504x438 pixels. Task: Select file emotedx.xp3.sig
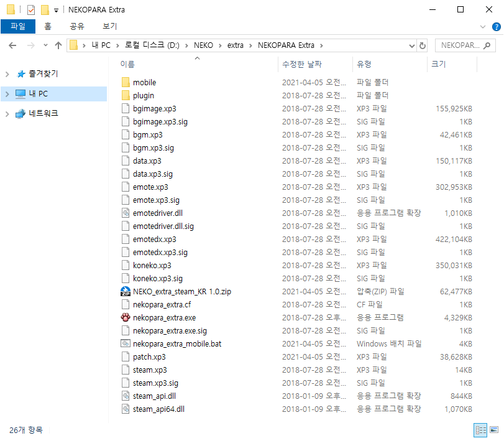[160, 253]
